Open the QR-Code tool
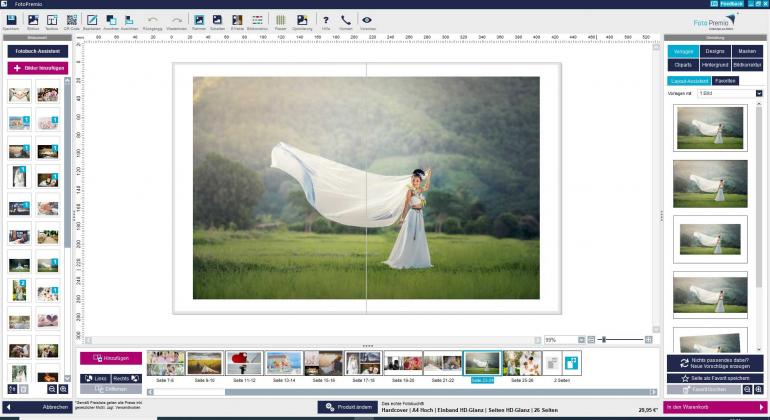770x420 pixels. [72, 20]
